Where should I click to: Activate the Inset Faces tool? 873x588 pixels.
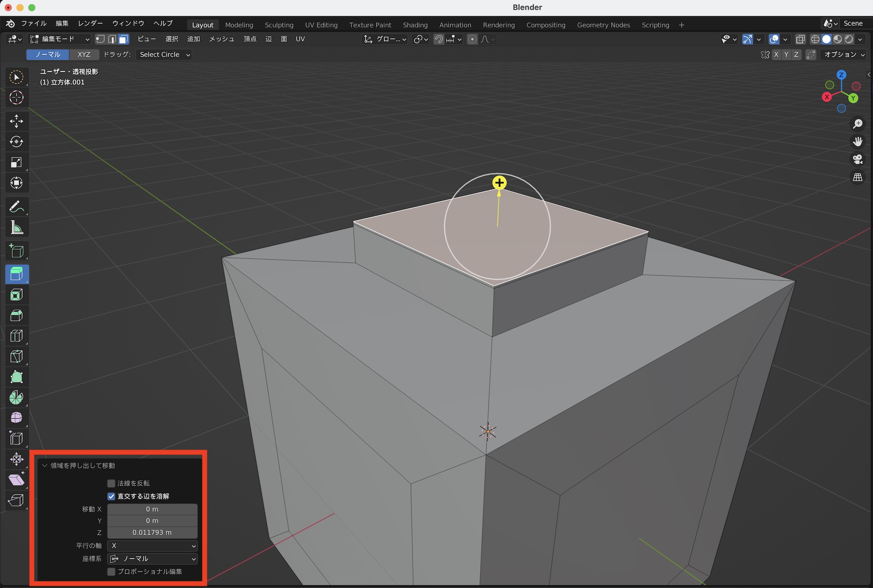(17, 295)
